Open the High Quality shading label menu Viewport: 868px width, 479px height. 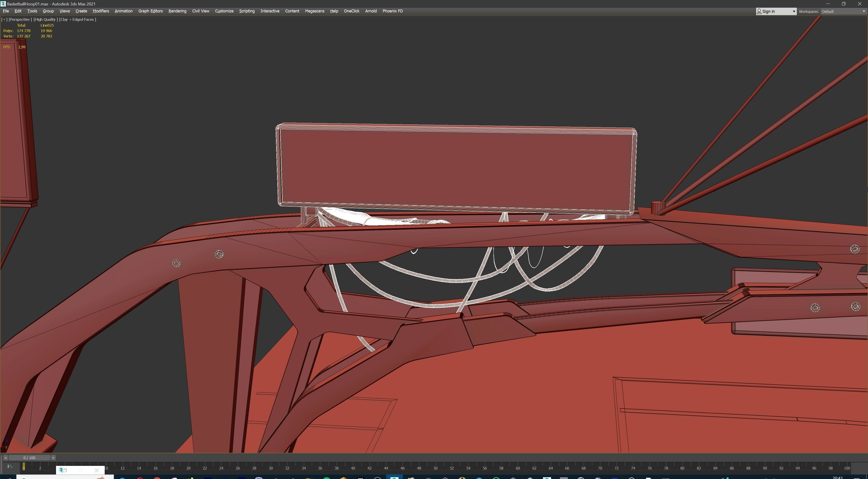coord(45,19)
